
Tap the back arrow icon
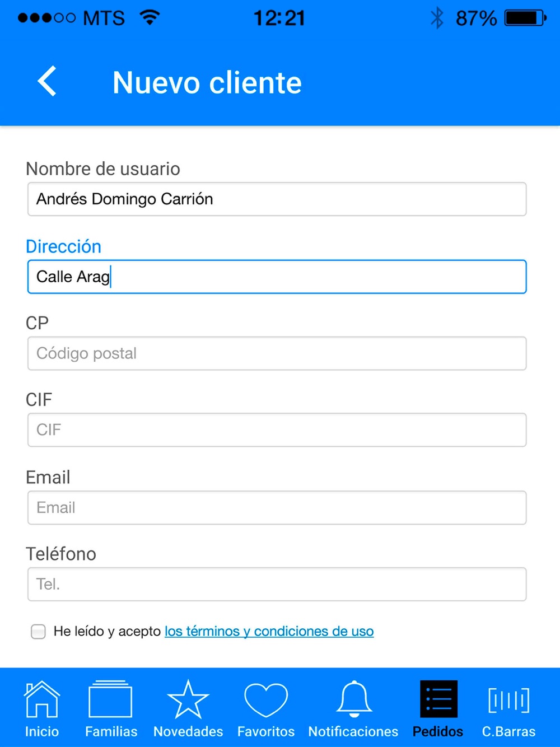pyautogui.click(x=48, y=82)
